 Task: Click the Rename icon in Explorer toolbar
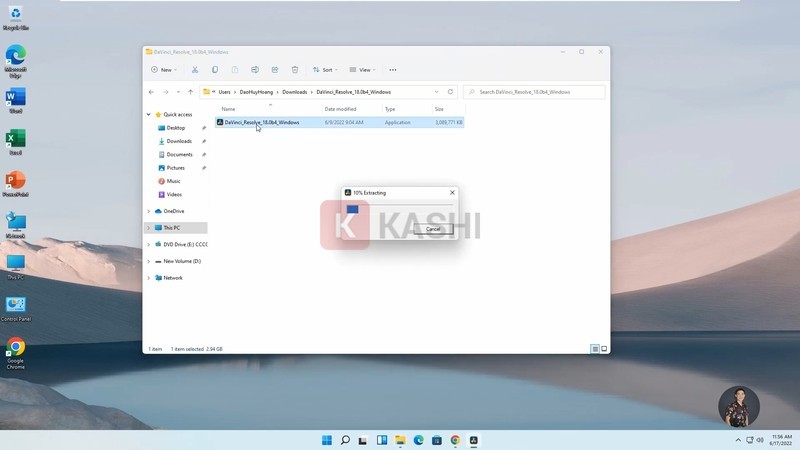point(255,70)
